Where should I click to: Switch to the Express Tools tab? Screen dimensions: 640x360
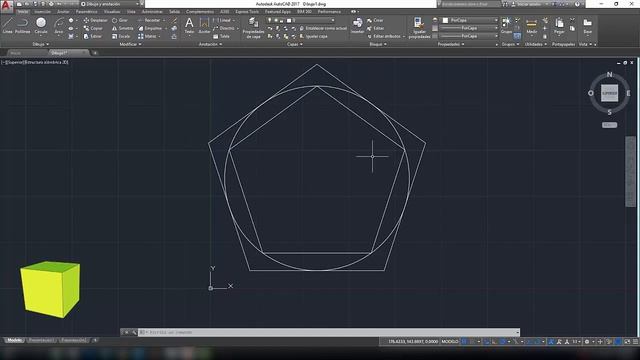[247, 12]
